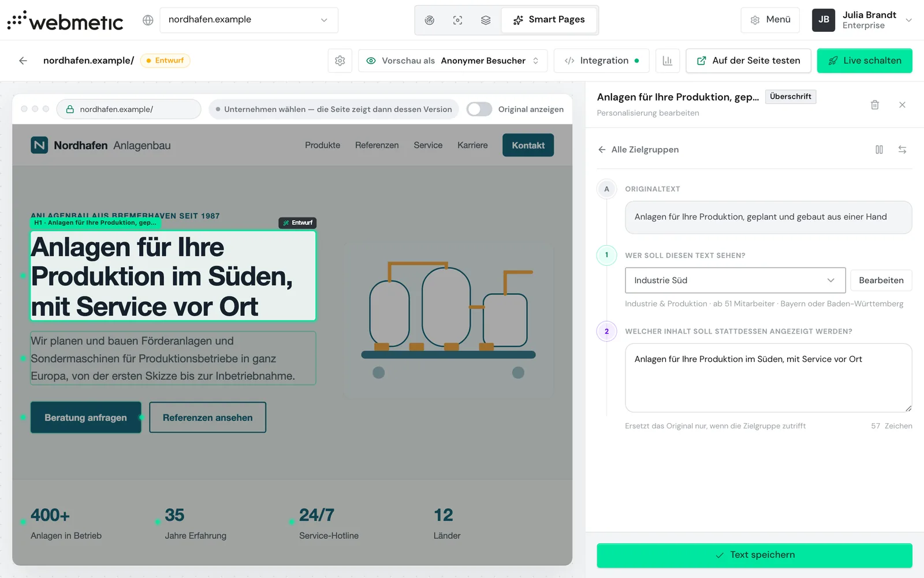Click the swap arrows icon

pyautogui.click(x=902, y=150)
